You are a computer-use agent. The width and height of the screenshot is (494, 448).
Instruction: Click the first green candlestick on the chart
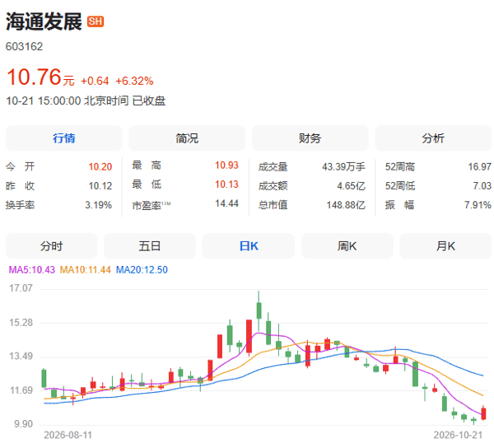click(x=44, y=378)
